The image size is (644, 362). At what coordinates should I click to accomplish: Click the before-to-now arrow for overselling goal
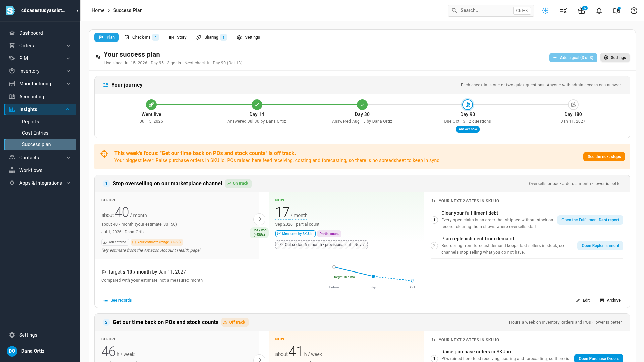coord(259,219)
